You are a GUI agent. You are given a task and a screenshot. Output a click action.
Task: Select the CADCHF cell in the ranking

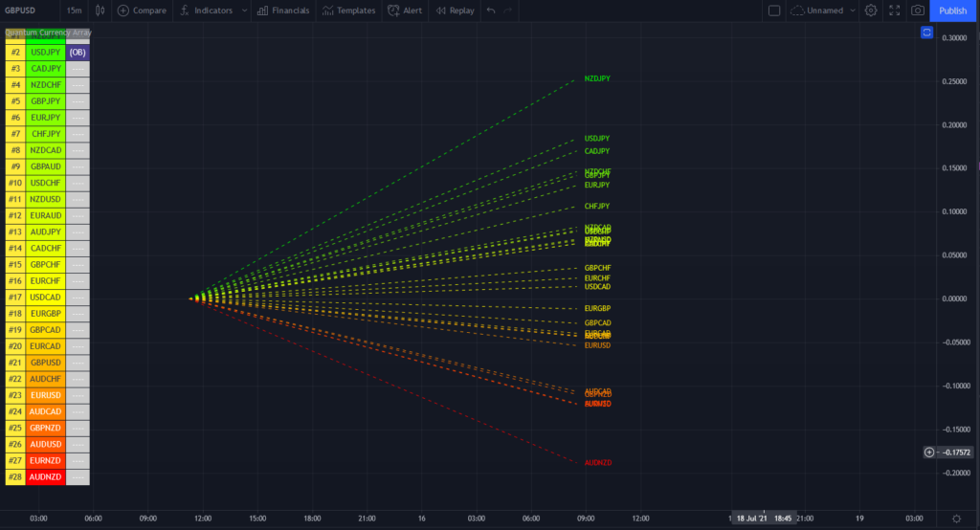point(46,248)
